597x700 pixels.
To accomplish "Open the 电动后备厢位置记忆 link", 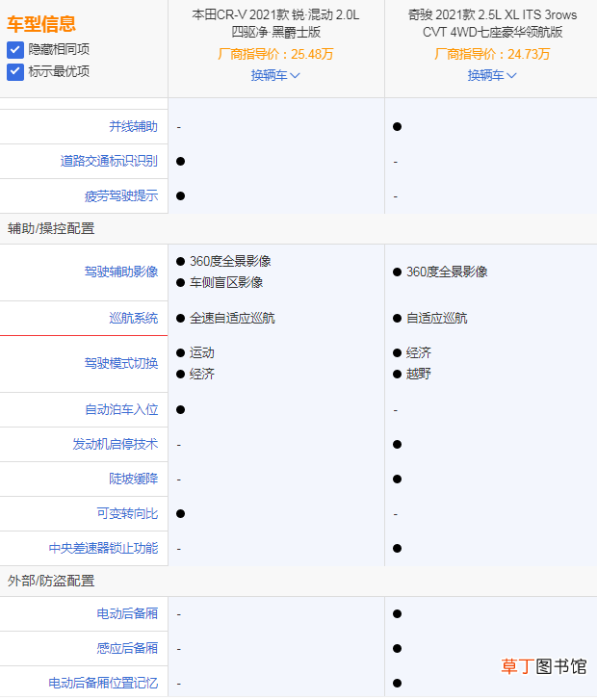I will click(103, 683).
